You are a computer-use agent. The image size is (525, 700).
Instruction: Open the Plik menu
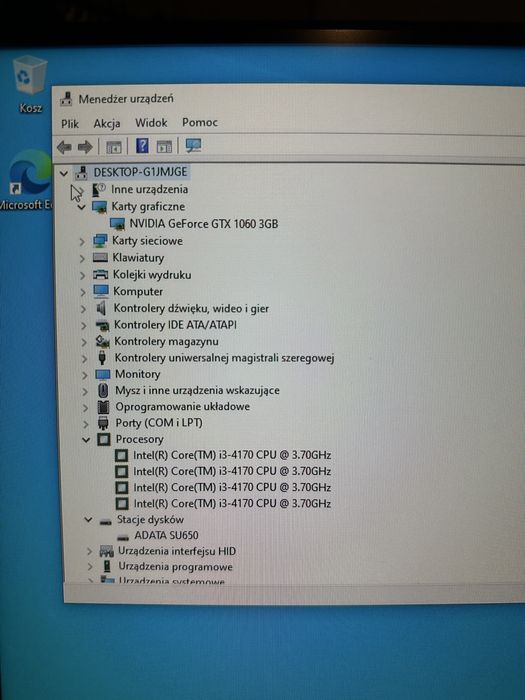click(70, 124)
